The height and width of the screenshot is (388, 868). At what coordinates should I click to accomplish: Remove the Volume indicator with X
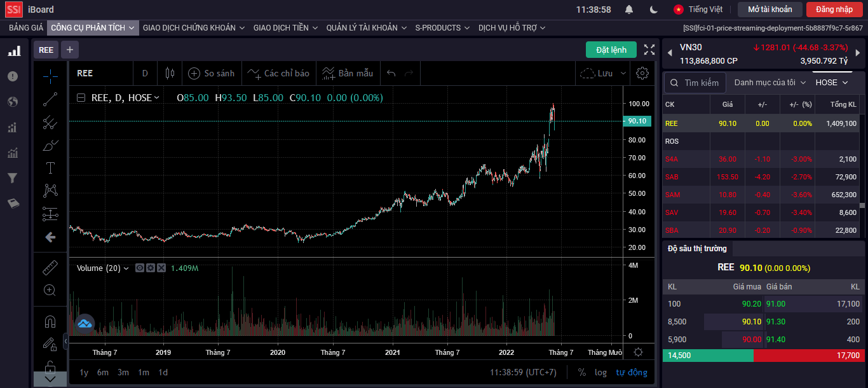tap(161, 268)
